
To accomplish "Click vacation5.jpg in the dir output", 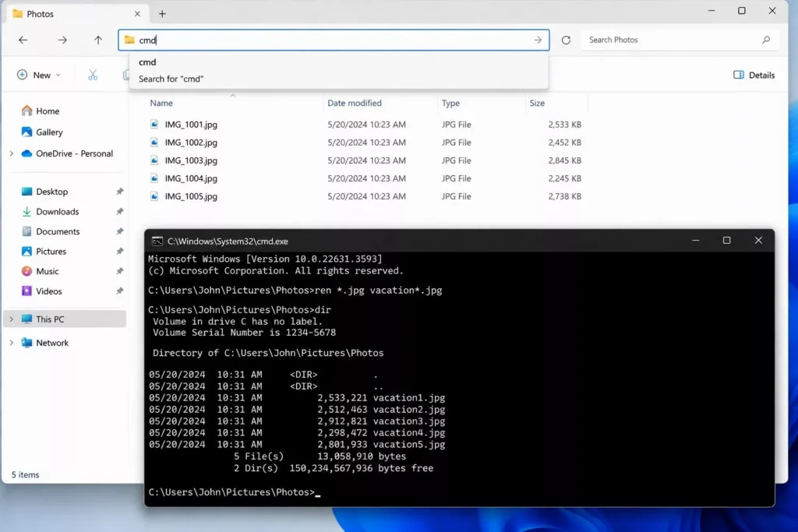I will tap(408, 445).
